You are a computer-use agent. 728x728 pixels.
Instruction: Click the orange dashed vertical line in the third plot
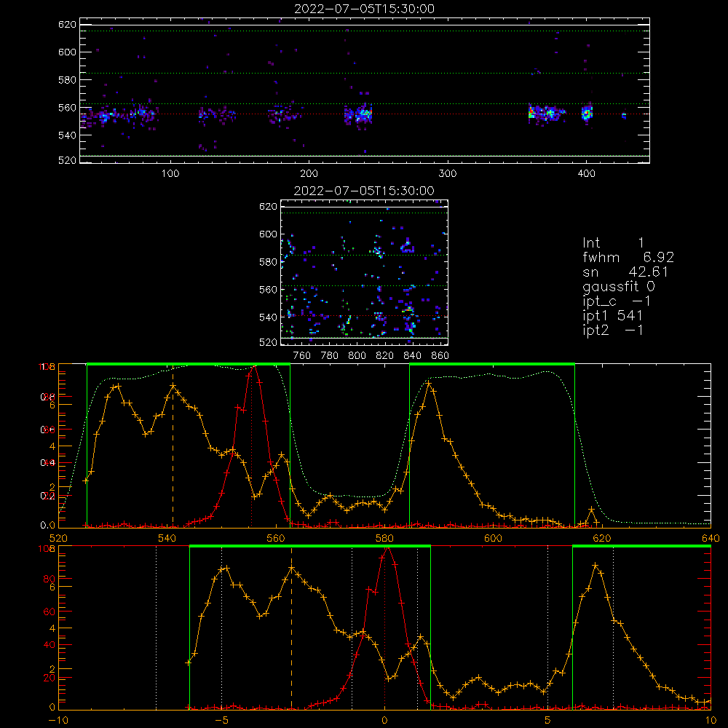(x=173, y=446)
